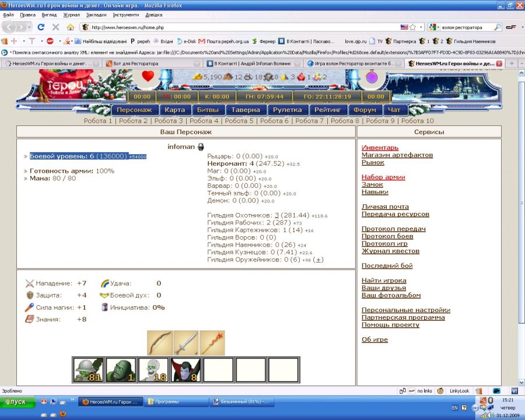Follow the Робота 10 link
Image resolution: width=525 pixels, height=420 pixels.
click(x=418, y=121)
